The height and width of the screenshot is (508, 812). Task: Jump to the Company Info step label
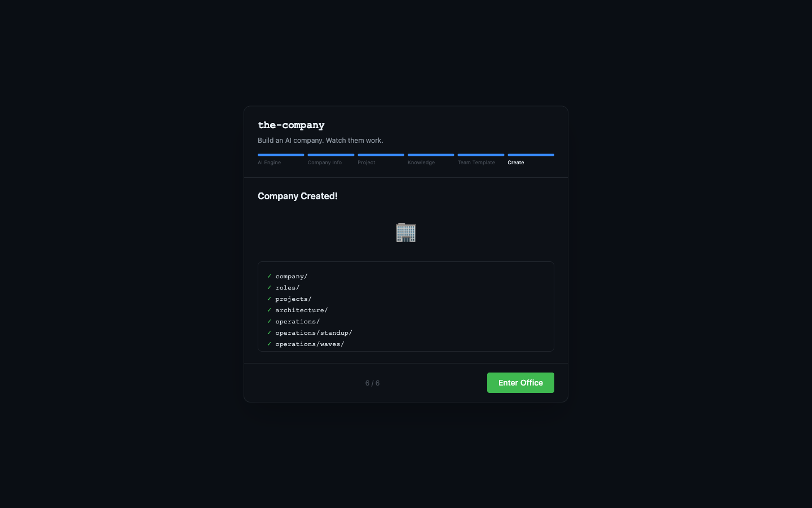pos(324,163)
